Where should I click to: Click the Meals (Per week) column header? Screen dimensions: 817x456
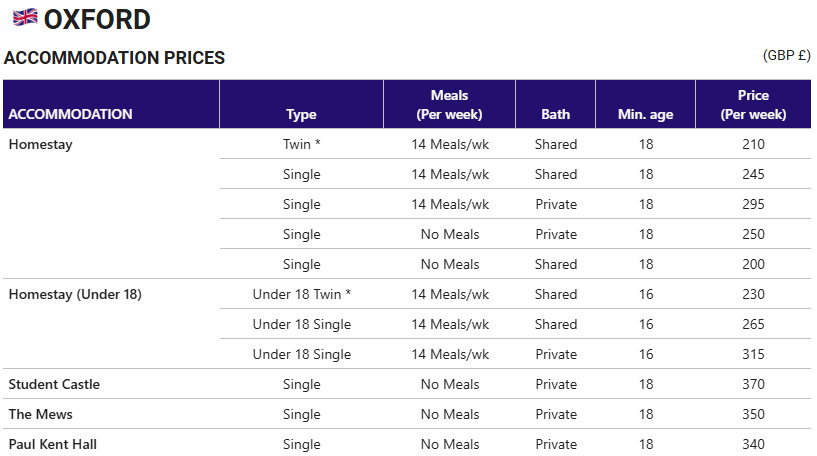point(449,105)
